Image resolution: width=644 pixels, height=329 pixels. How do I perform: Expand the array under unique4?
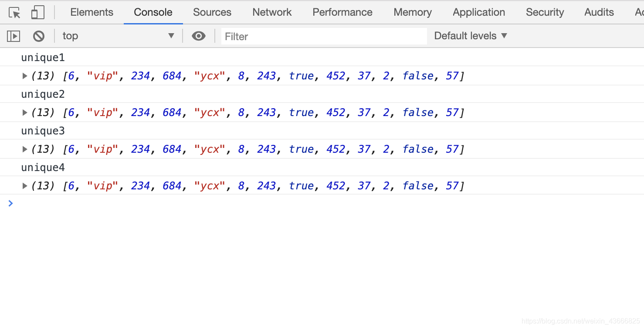[x=25, y=186]
